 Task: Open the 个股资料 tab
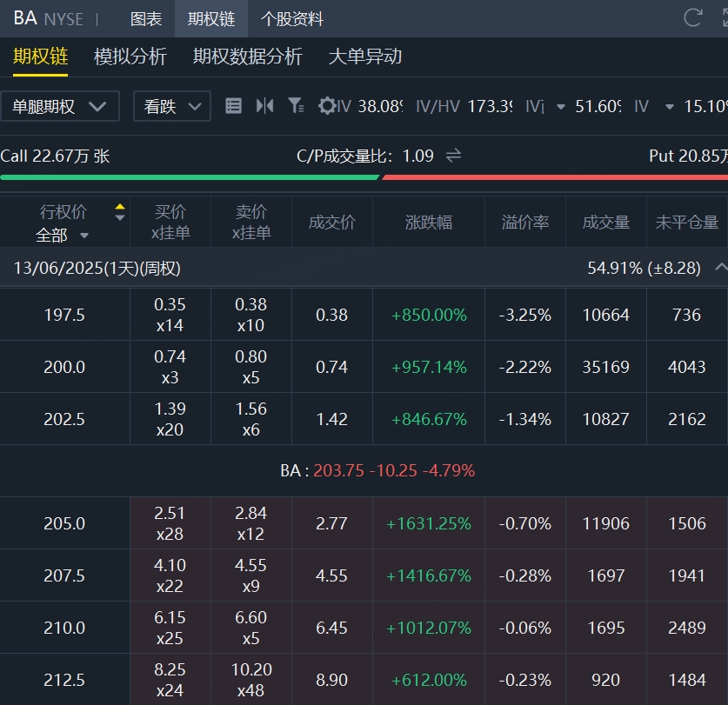point(292,19)
